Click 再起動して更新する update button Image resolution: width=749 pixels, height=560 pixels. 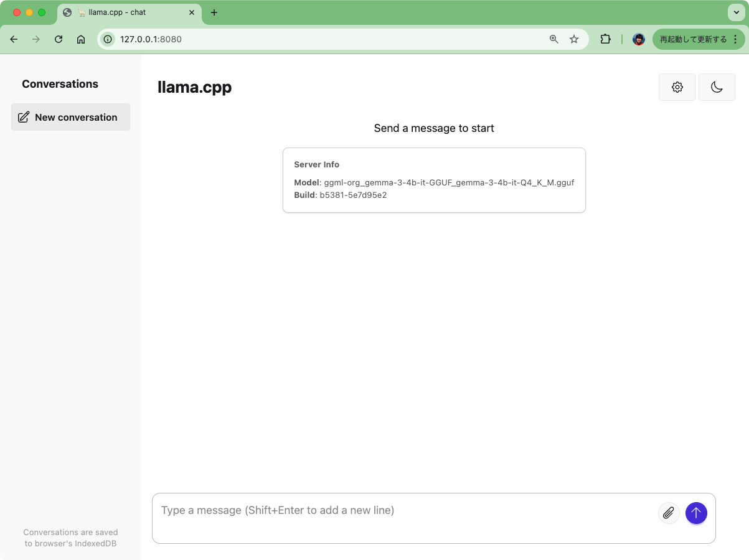click(x=692, y=39)
